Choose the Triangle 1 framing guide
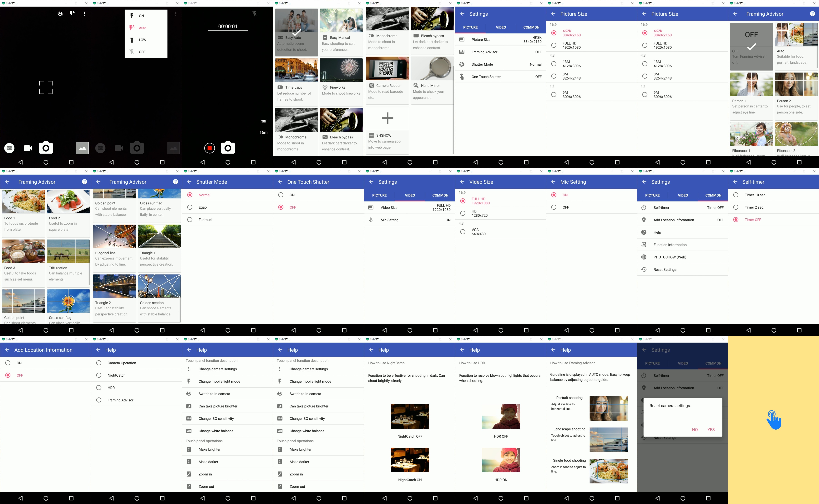 click(x=159, y=248)
